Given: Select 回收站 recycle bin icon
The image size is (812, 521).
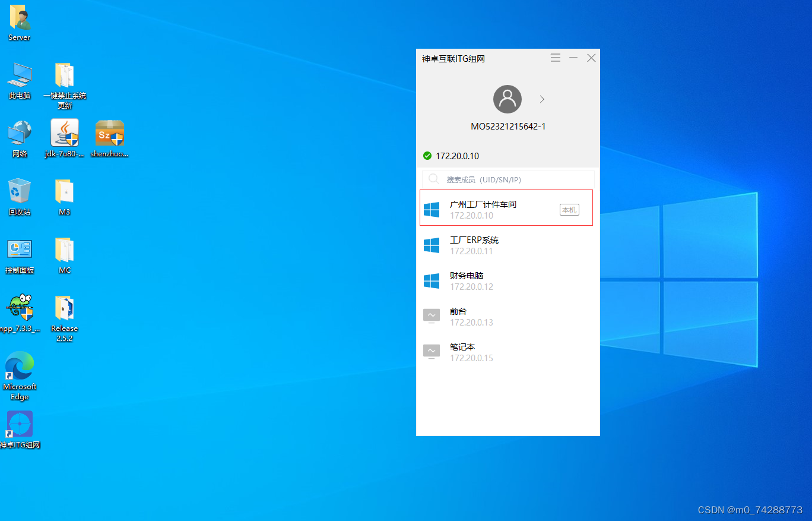Looking at the screenshot, I should point(20,197).
